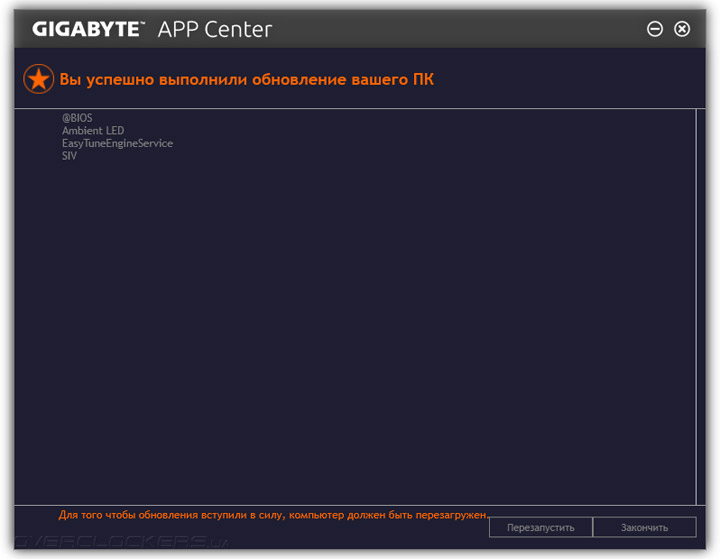Screen dimensions: 720x559
Task: Click the success update heading text
Action: click(x=247, y=79)
